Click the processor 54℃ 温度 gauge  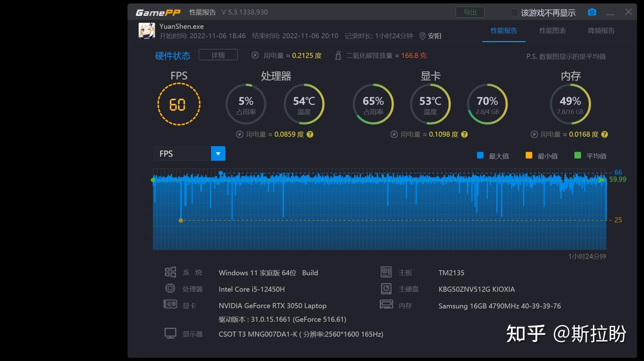pyautogui.click(x=304, y=104)
